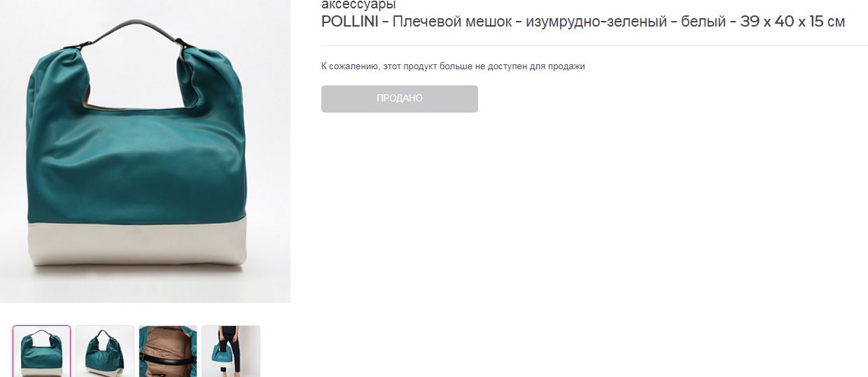The image size is (868, 377).
Task: Click the divider line beneath the product title
Action: tap(594, 45)
